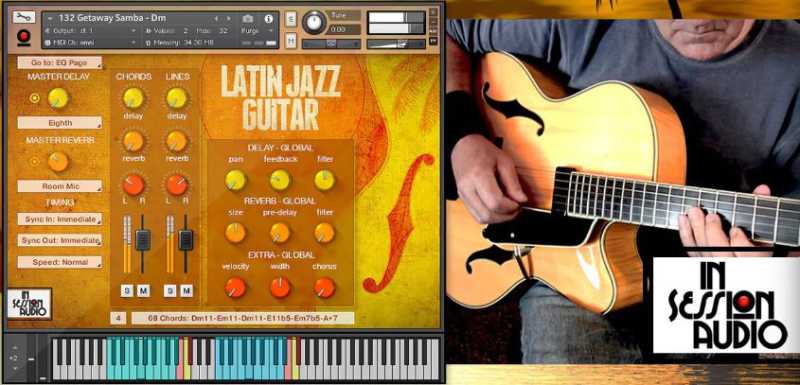Open the Go to: EQ Page dropdown

[x=60, y=63]
